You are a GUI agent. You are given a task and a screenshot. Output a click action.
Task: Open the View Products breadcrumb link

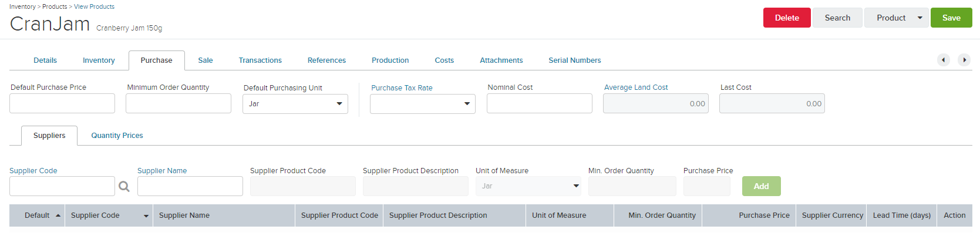[x=94, y=6]
